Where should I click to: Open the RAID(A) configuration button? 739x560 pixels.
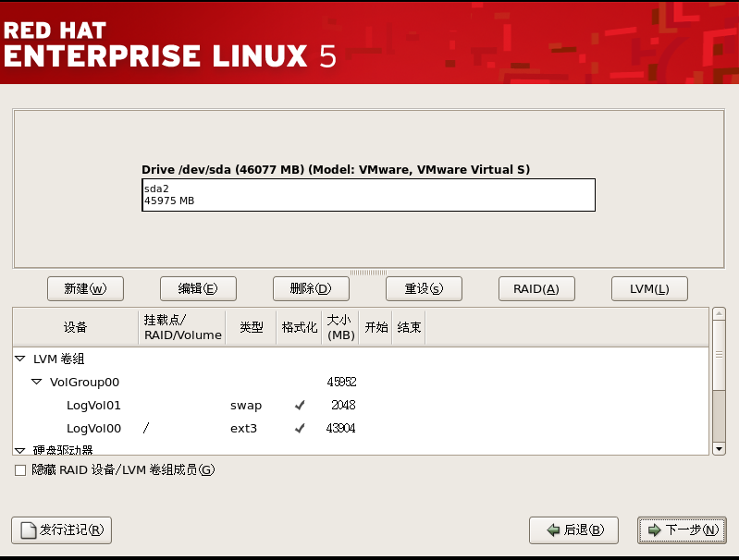536,288
